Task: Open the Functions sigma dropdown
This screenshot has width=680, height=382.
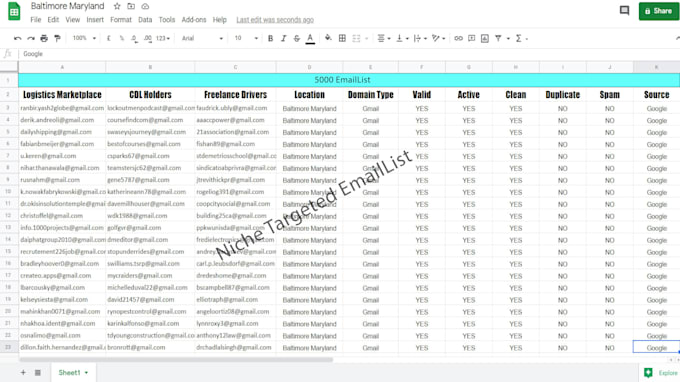Action: [x=521, y=38]
